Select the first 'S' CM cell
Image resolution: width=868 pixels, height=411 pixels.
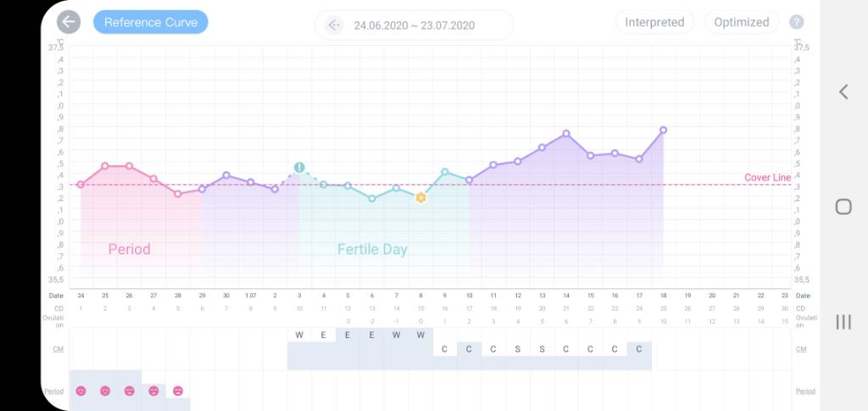tap(518, 349)
